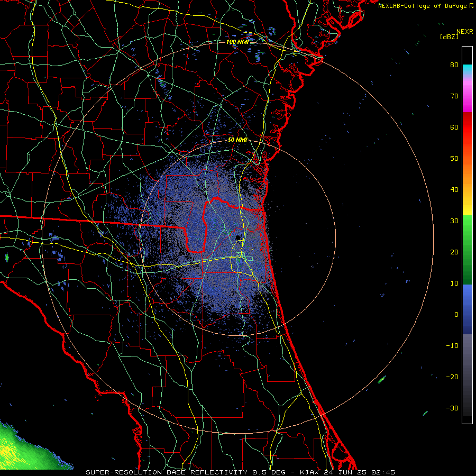Click the 50 dBZ scale value
This screenshot has width=476, height=476.
pyautogui.click(x=454, y=159)
